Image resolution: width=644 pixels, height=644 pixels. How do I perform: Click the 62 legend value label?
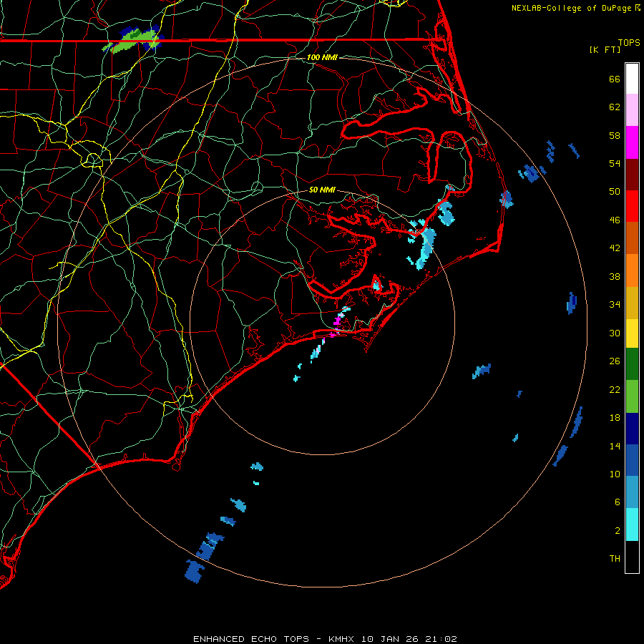[615, 107]
